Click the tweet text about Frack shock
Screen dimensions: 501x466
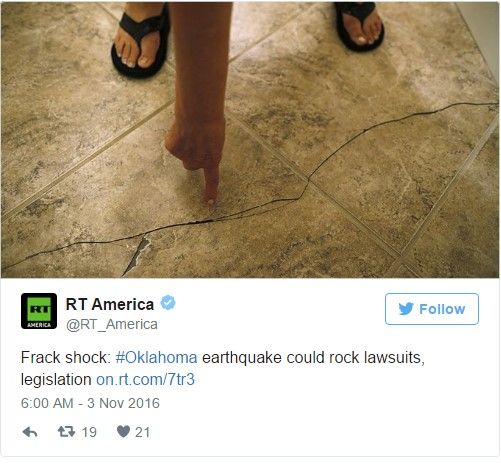[x=222, y=368]
